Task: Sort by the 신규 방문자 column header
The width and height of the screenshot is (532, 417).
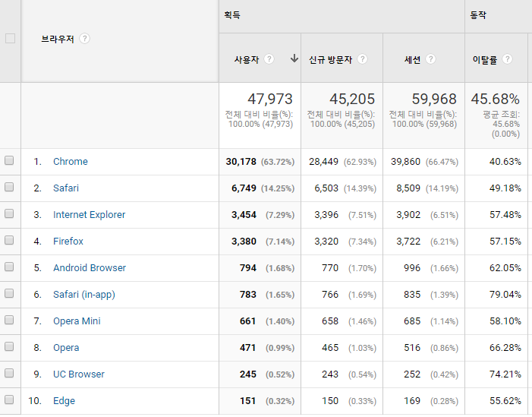Action: (x=330, y=60)
